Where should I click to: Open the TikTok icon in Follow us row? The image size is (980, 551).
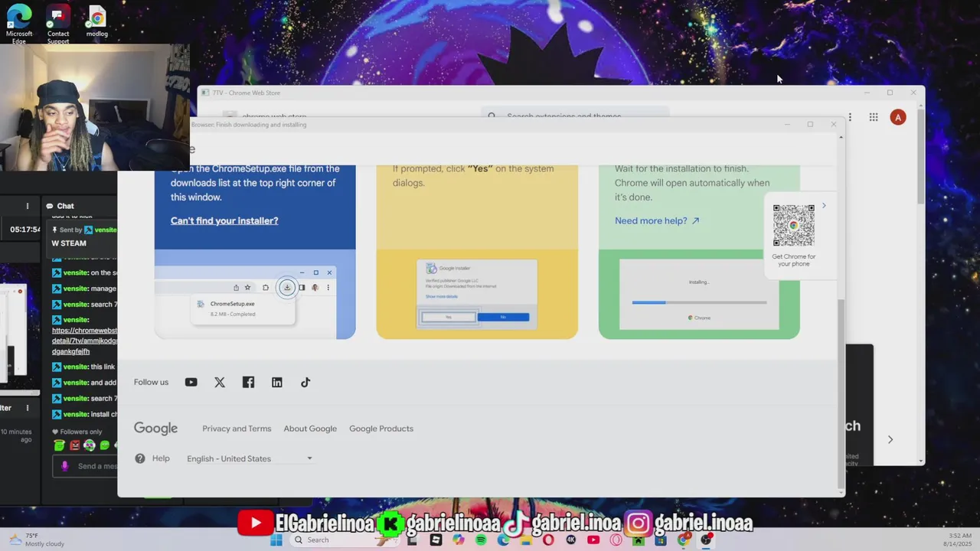305,383
